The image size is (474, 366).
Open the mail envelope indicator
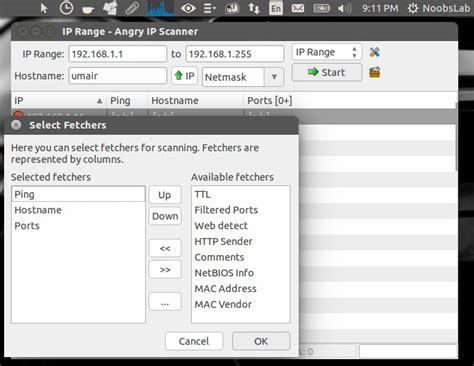pos(298,8)
